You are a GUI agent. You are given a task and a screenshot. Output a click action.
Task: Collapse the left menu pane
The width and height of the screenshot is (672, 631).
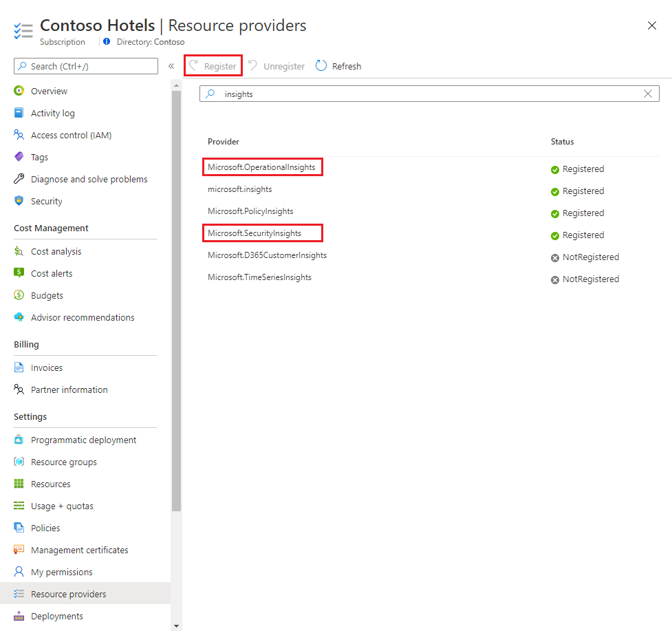pyautogui.click(x=171, y=66)
